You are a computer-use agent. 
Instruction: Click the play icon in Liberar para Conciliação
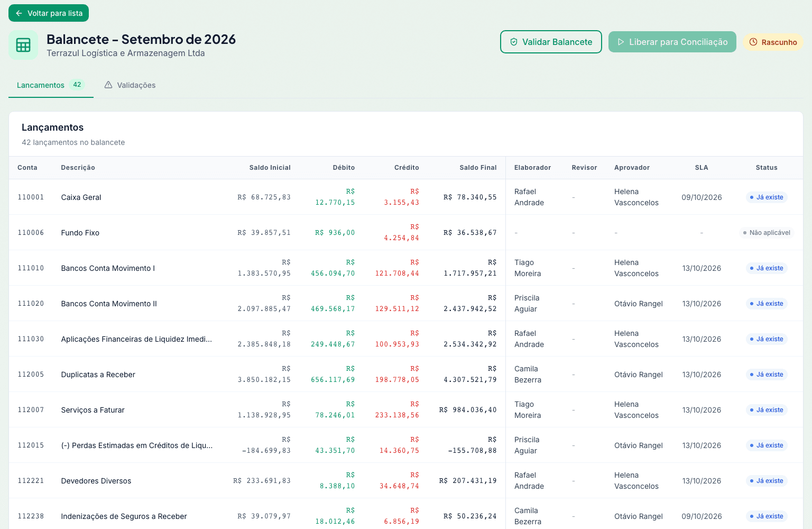tap(621, 42)
